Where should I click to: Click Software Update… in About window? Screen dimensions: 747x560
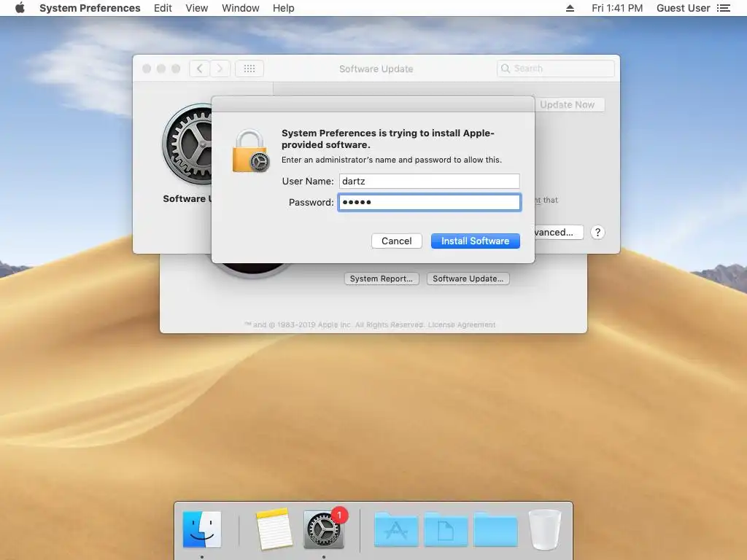(468, 279)
